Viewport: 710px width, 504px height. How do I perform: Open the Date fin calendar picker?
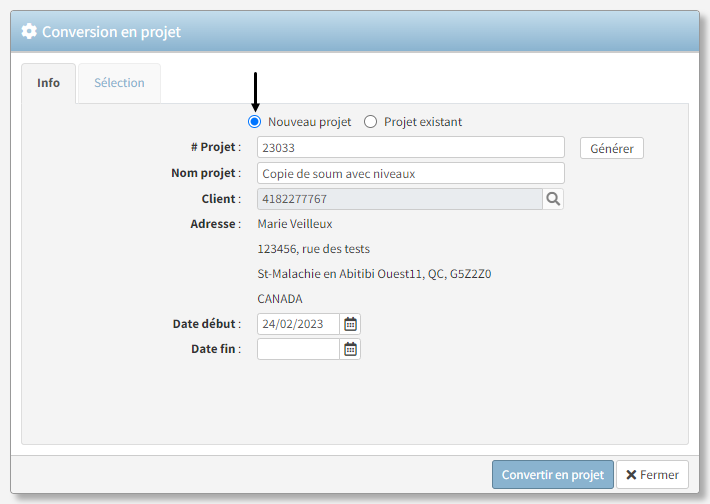pyautogui.click(x=350, y=349)
